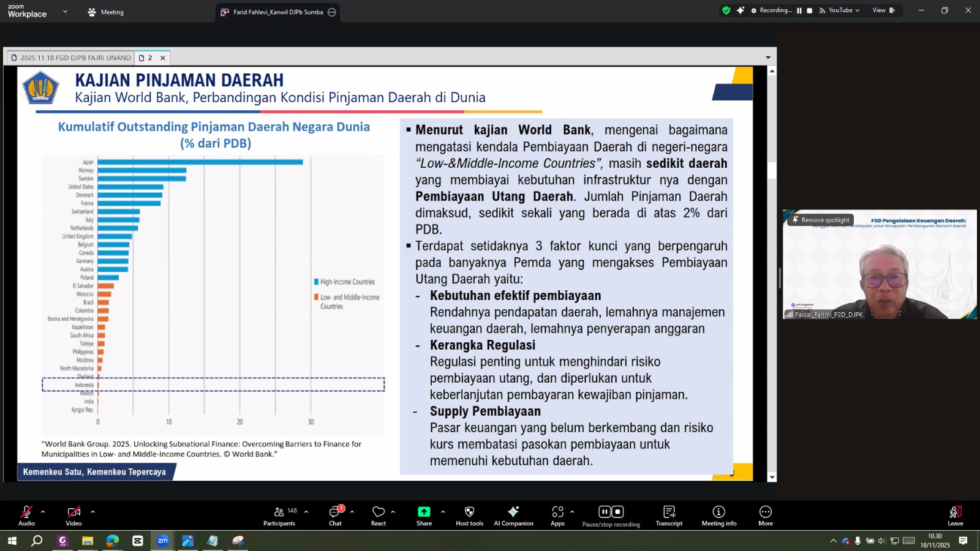Screen dimensions: 980x551
Task: Open the Participants panel
Action: point(279,515)
